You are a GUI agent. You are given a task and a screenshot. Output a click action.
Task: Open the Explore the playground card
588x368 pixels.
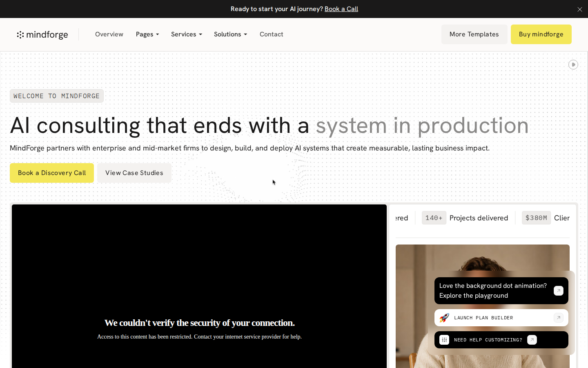point(501,291)
